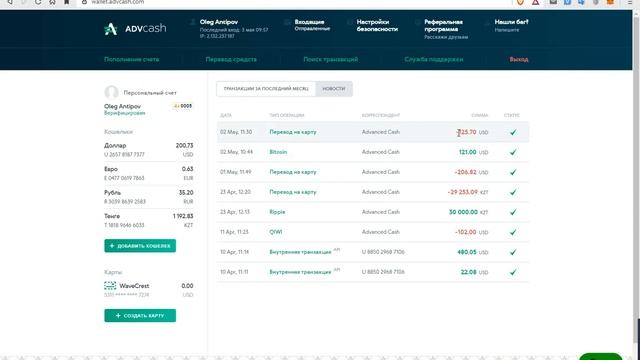Click the Дата column header
This screenshot has height=360, width=640.
pyautogui.click(x=226, y=115)
